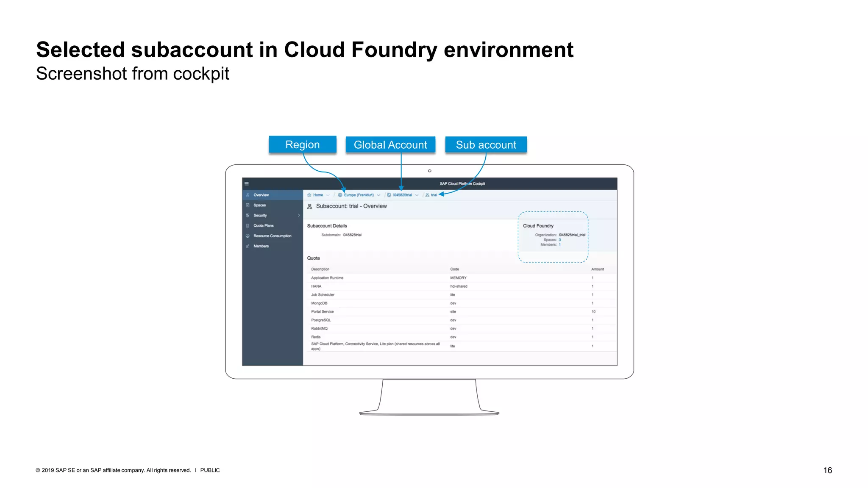
Task: Click the slide page number 16
Action: point(828,470)
